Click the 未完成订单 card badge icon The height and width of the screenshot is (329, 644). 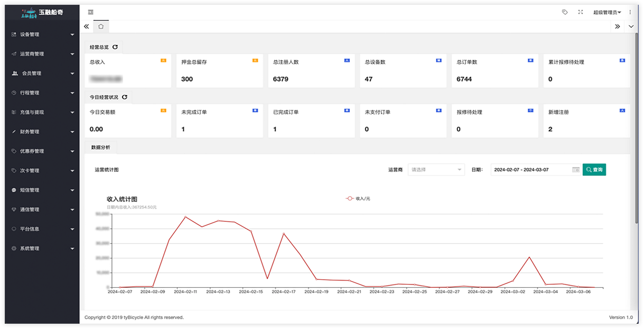tap(255, 111)
